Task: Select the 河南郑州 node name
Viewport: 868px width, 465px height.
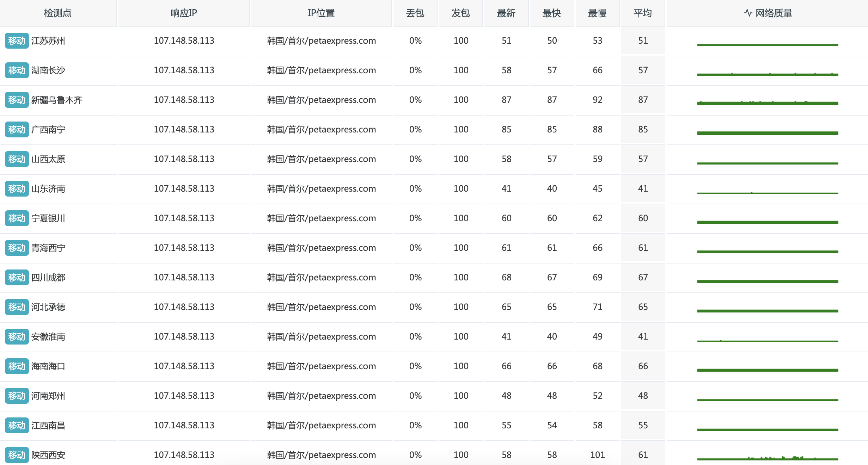Action: coord(48,396)
